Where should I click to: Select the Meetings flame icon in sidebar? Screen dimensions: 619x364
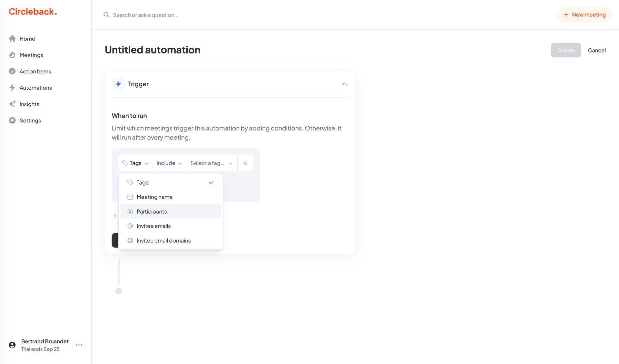[12, 55]
